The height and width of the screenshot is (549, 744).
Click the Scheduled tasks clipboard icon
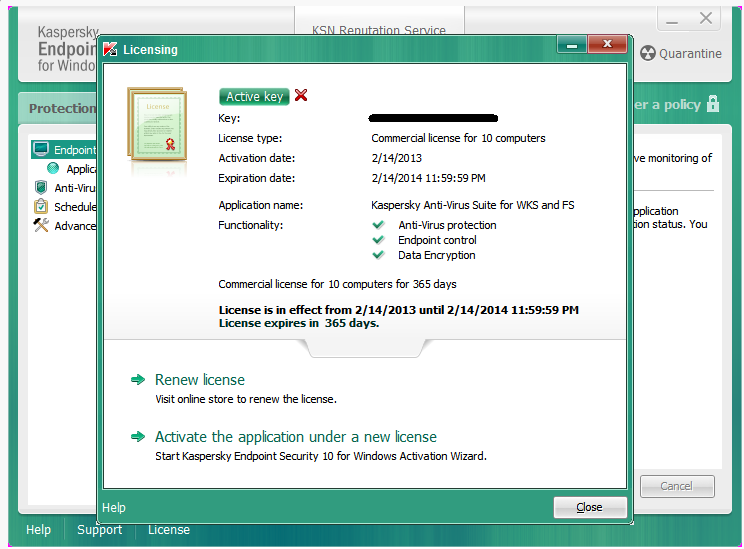pos(41,206)
